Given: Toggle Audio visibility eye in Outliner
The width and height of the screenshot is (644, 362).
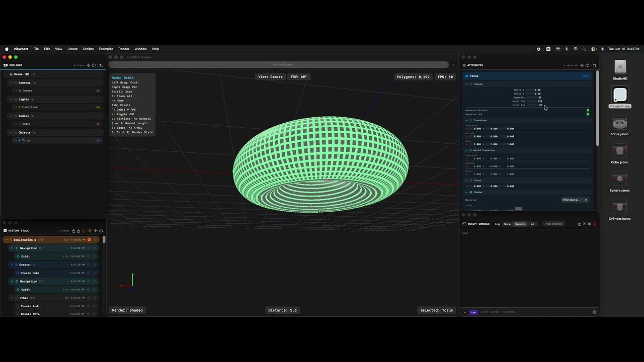Looking at the screenshot, I should (98, 124).
